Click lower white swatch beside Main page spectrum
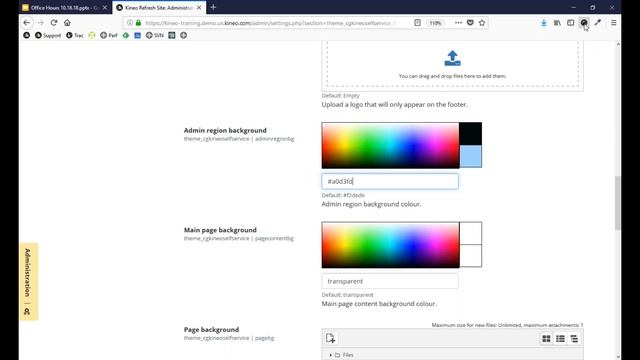 (471, 256)
